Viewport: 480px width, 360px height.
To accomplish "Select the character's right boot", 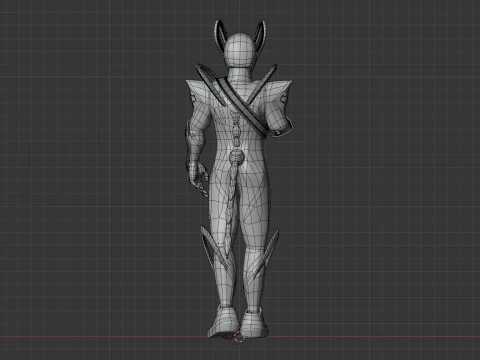I will (254, 324).
